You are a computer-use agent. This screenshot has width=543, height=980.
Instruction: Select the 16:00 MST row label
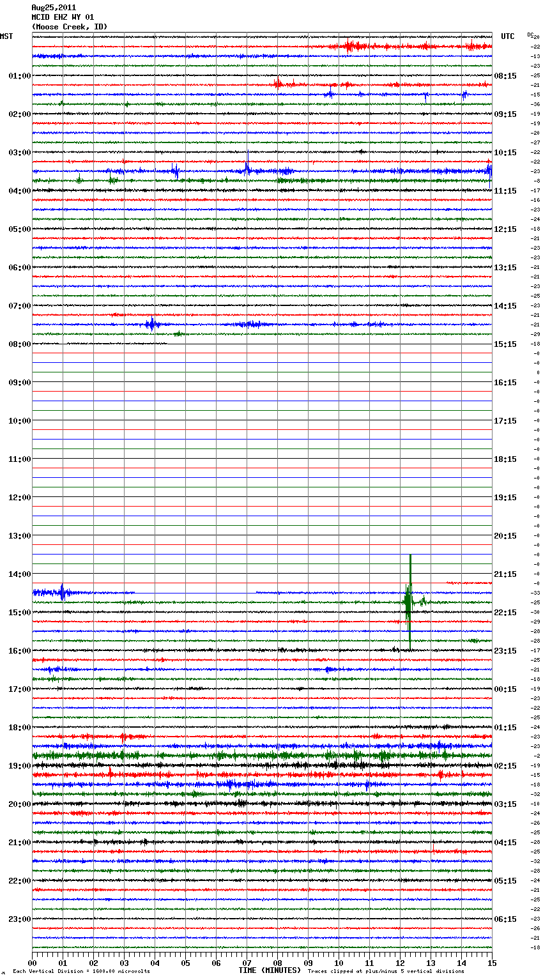coord(20,651)
